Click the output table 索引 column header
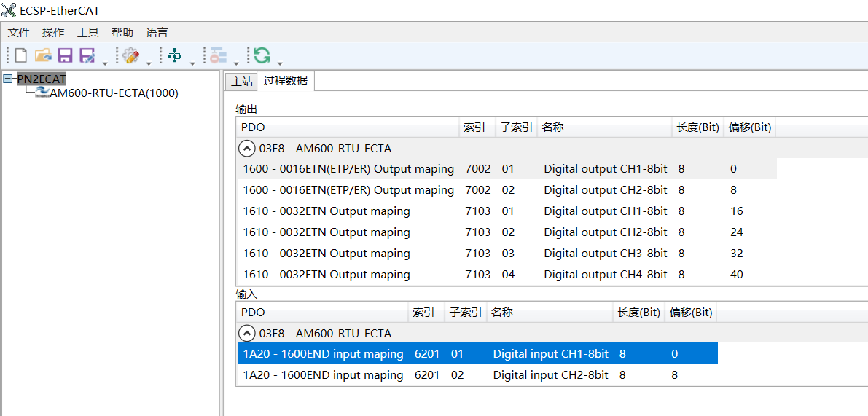This screenshot has width=868, height=416. pyautogui.click(x=474, y=127)
